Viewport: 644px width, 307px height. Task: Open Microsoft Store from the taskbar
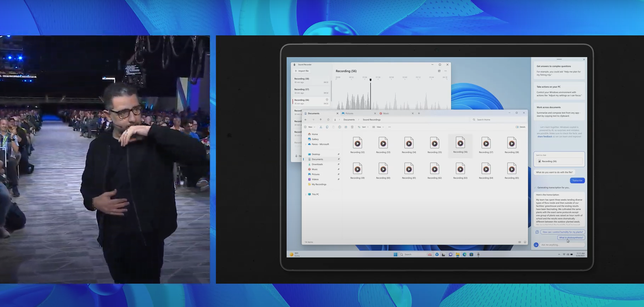(471, 254)
